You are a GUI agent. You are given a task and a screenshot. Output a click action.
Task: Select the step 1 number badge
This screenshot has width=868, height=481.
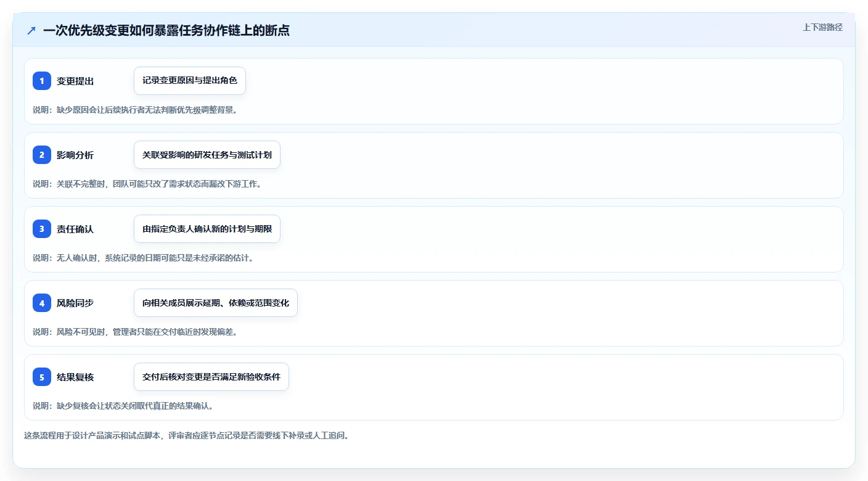point(42,81)
